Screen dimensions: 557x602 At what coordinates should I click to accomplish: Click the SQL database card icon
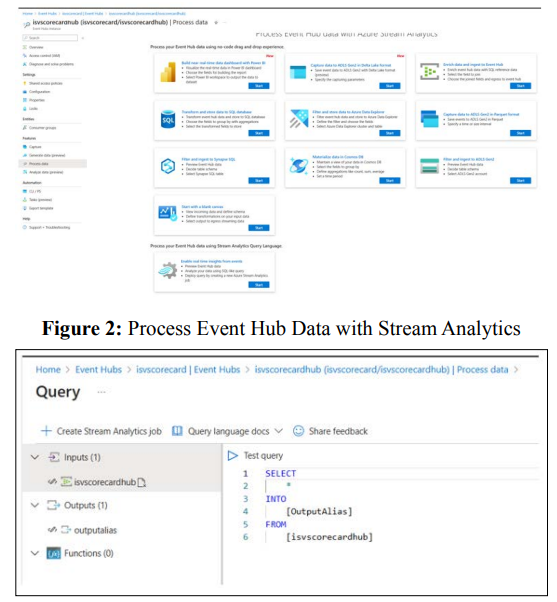168,120
